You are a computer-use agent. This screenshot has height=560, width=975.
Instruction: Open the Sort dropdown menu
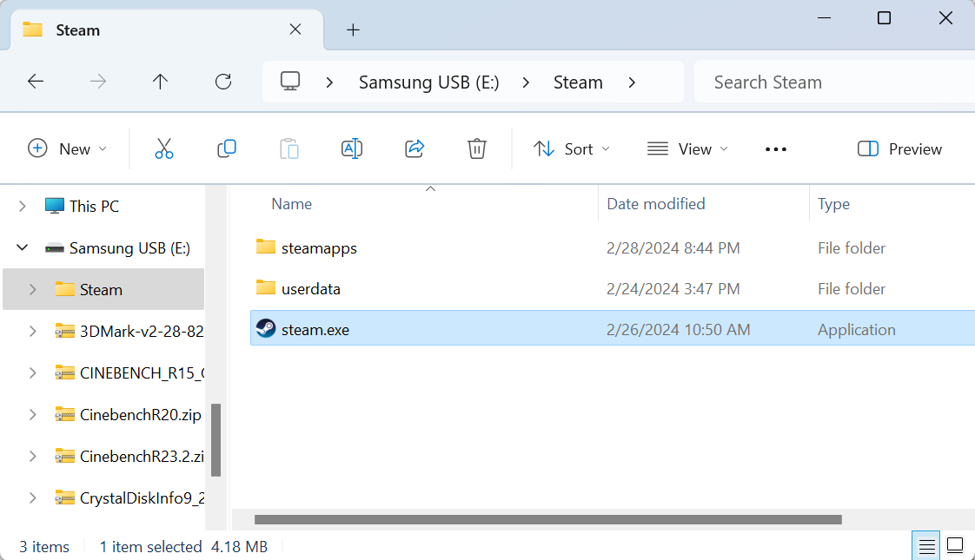tap(572, 149)
